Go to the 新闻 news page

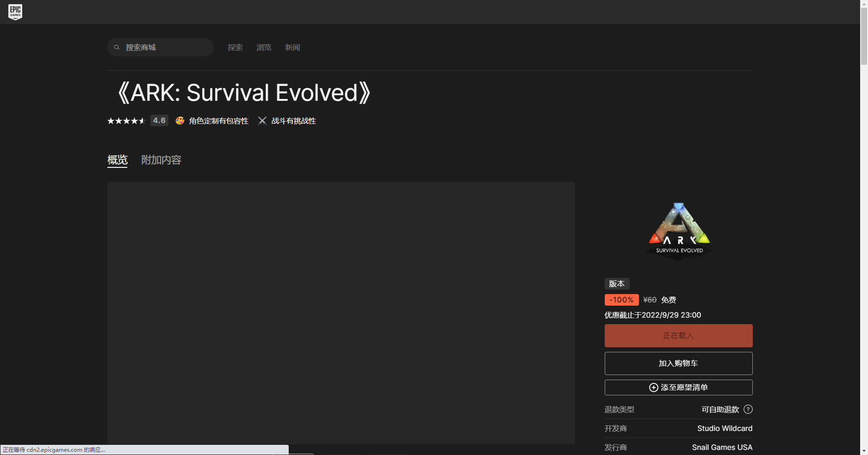[292, 48]
